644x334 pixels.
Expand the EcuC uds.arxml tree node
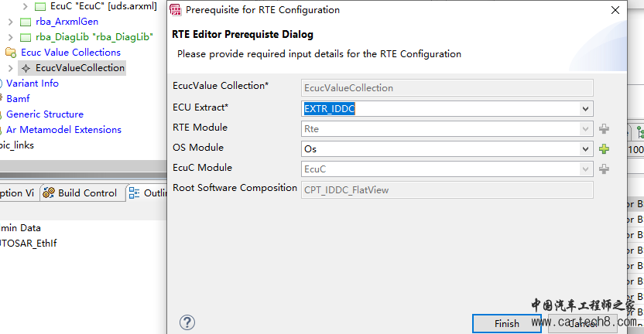(x=25, y=6)
